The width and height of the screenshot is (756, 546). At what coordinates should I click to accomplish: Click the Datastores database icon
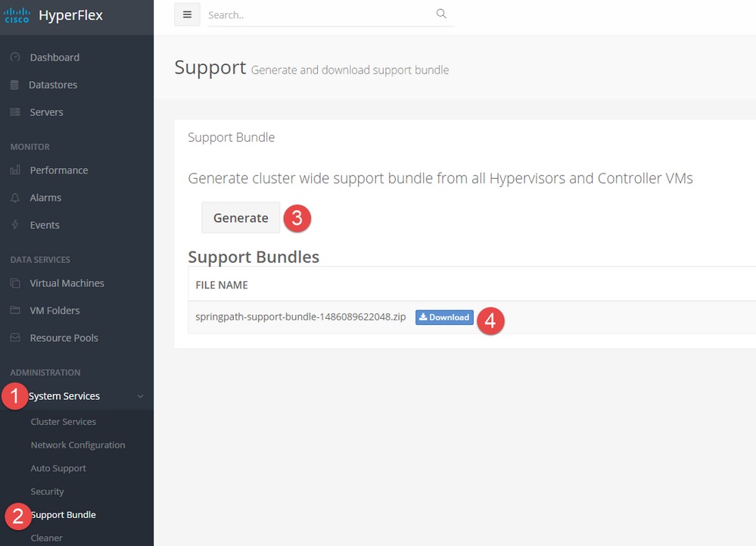(15, 85)
